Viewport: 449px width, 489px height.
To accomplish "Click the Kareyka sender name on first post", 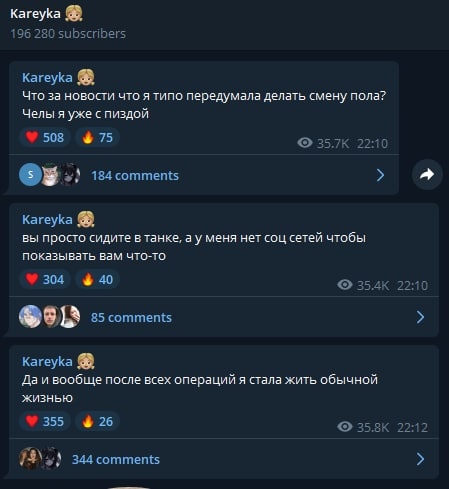I will (x=47, y=78).
